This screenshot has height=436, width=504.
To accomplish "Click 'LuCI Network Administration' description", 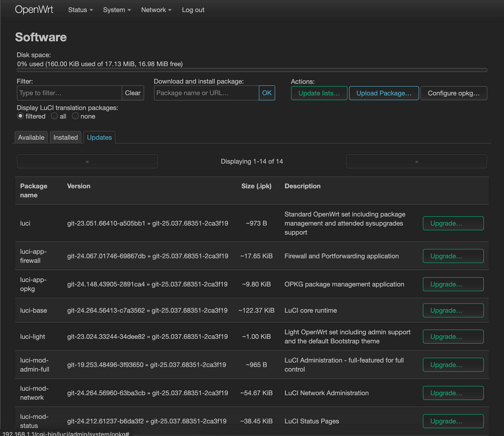I will point(327,393).
